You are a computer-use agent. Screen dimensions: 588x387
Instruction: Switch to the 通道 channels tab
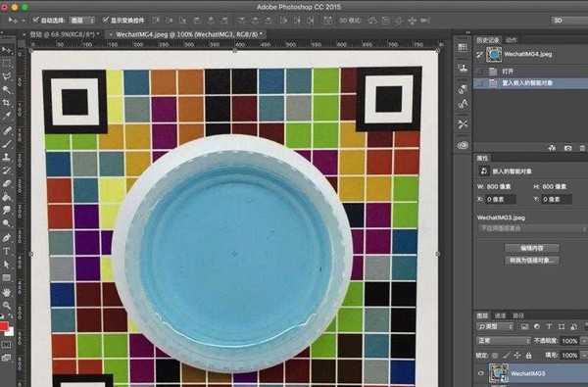point(500,315)
